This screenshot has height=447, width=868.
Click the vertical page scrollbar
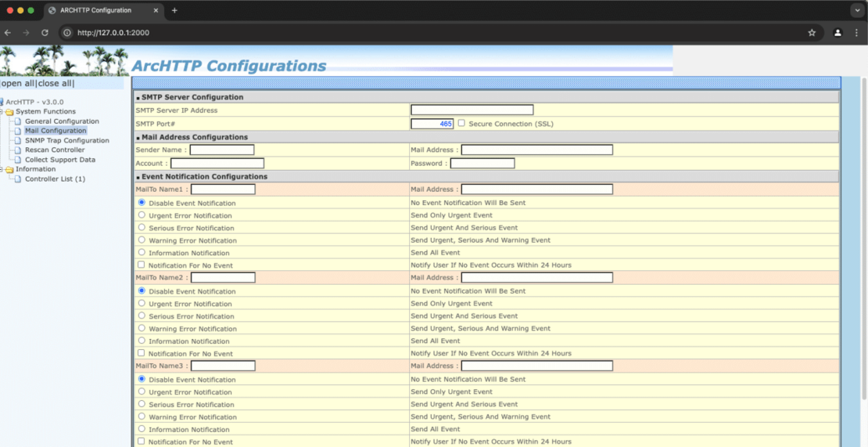(x=864, y=235)
